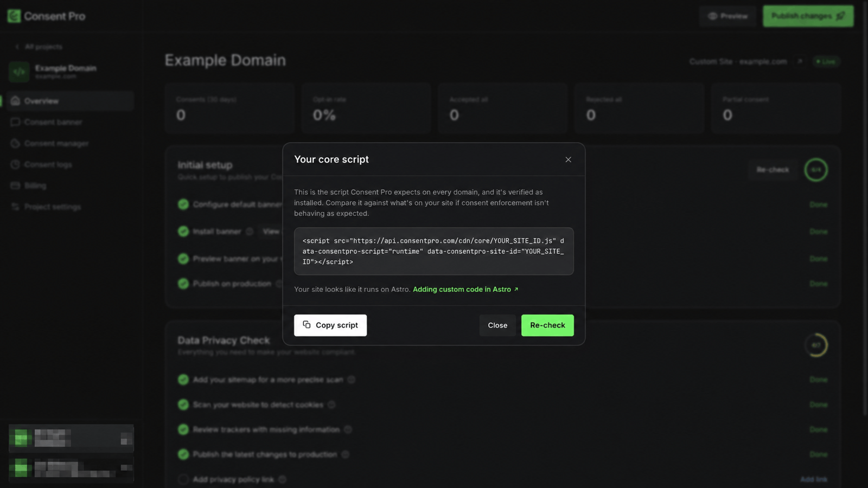Screen dimensions: 868x488
Task: Click the Consent manager icon
Action: pyautogui.click(x=15, y=143)
